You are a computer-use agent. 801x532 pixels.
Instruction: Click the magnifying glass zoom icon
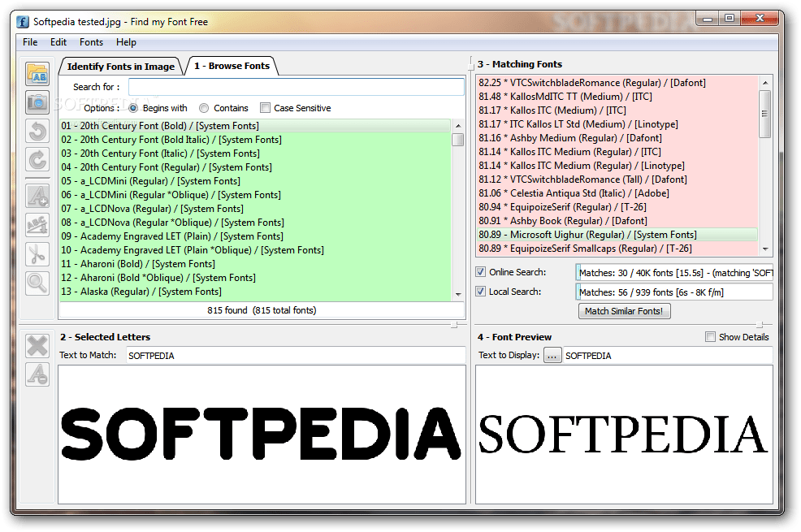[37, 283]
